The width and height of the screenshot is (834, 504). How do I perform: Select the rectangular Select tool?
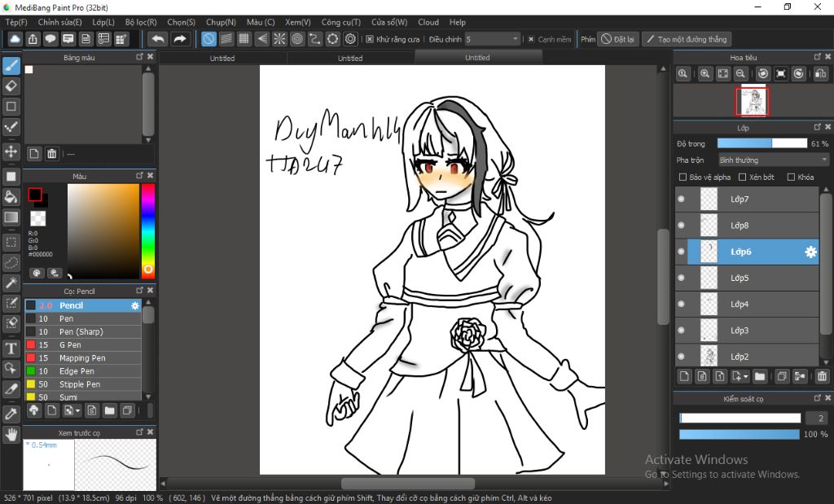[x=11, y=243]
